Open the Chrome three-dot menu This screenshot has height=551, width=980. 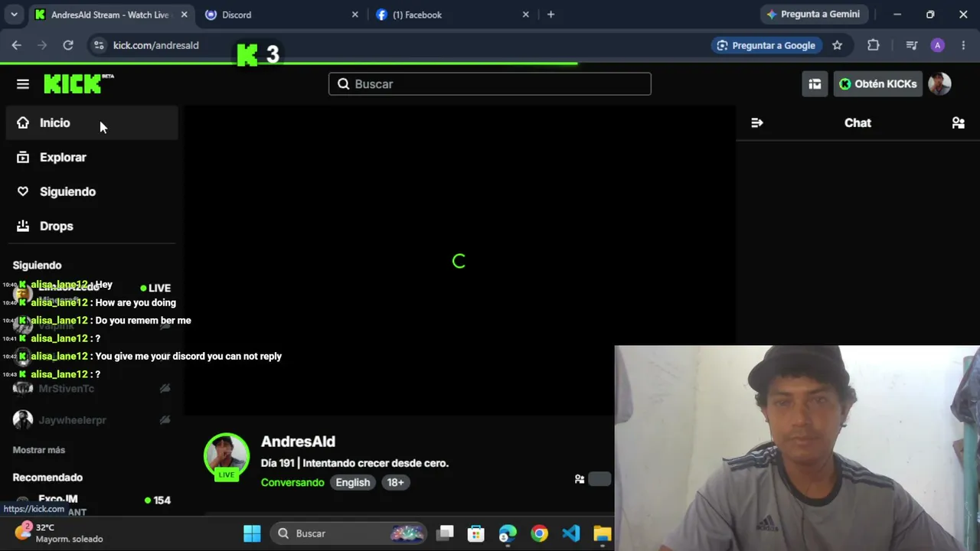963,45
